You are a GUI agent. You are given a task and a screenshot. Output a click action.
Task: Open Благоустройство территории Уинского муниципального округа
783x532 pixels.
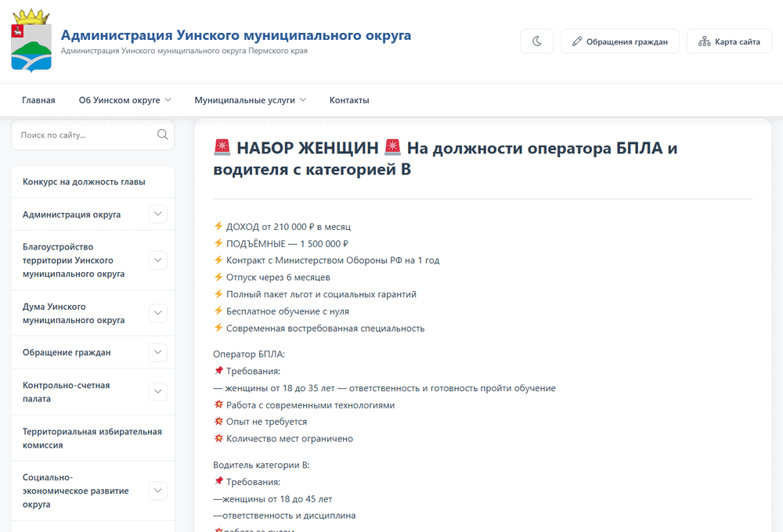click(x=74, y=260)
